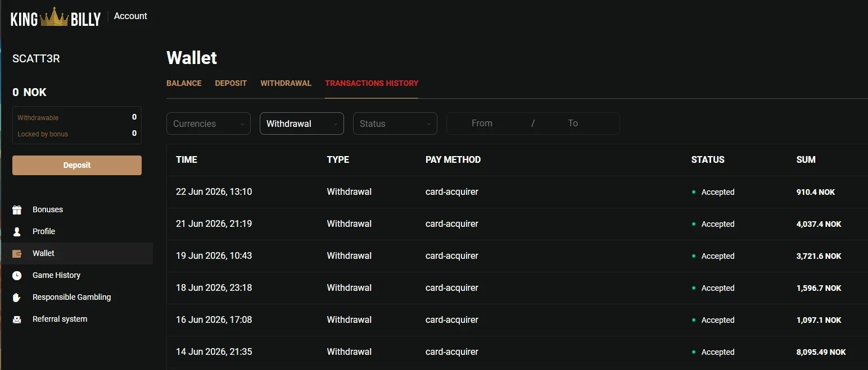Click the TIME column header
The width and height of the screenshot is (868, 370).
click(x=187, y=159)
